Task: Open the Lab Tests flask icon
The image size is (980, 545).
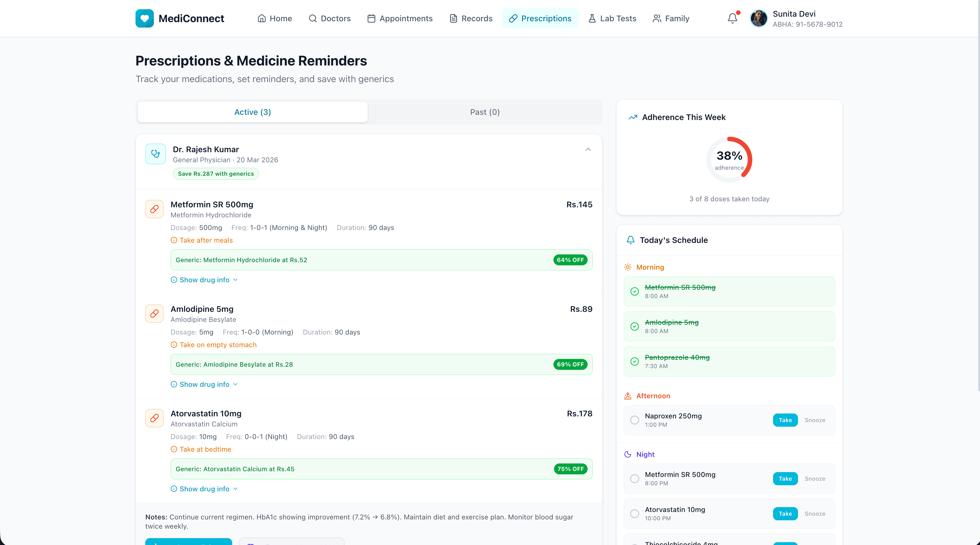Action: point(592,18)
